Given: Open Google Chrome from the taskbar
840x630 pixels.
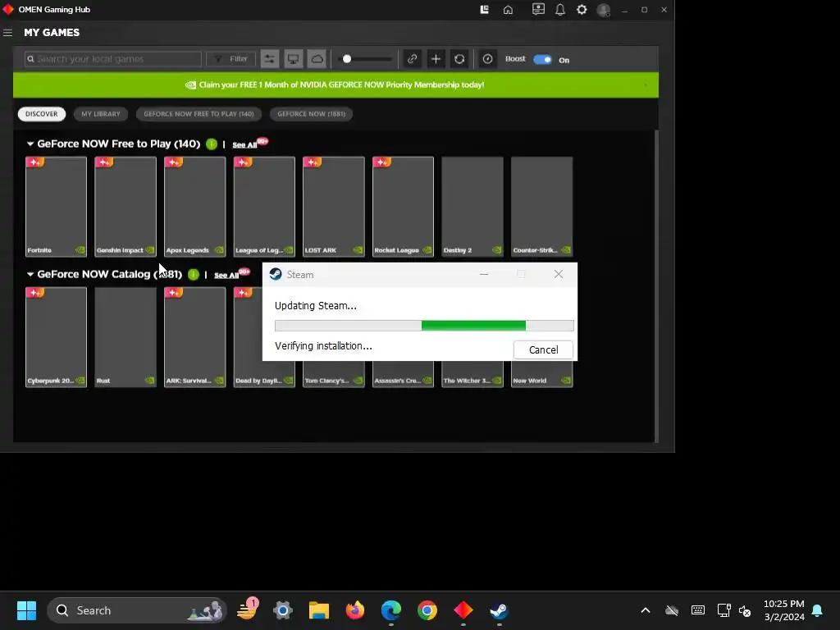Looking at the screenshot, I should tap(427, 610).
